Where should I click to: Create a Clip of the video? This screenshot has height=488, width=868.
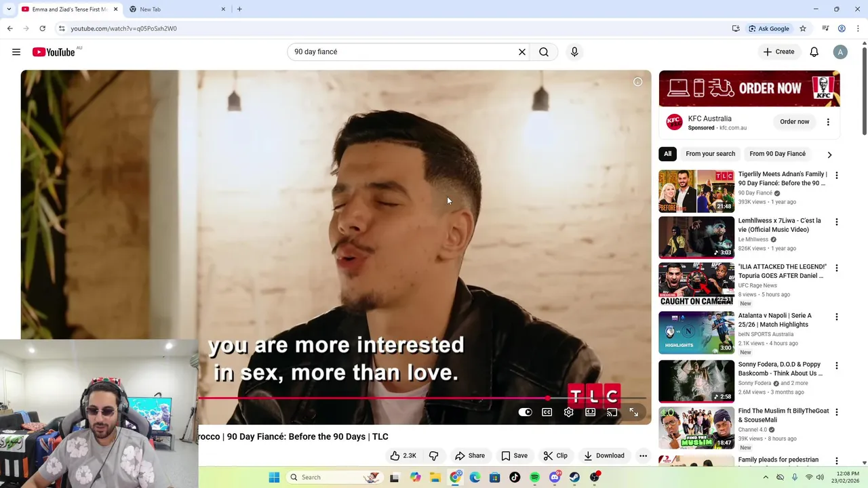pos(555,455)
